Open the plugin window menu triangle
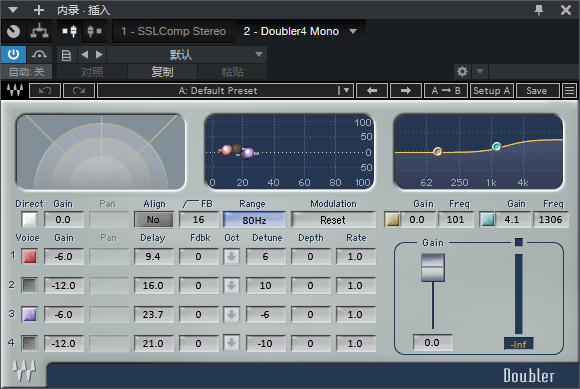The height and width of the screenshot is (389, 580). (13, 10)
